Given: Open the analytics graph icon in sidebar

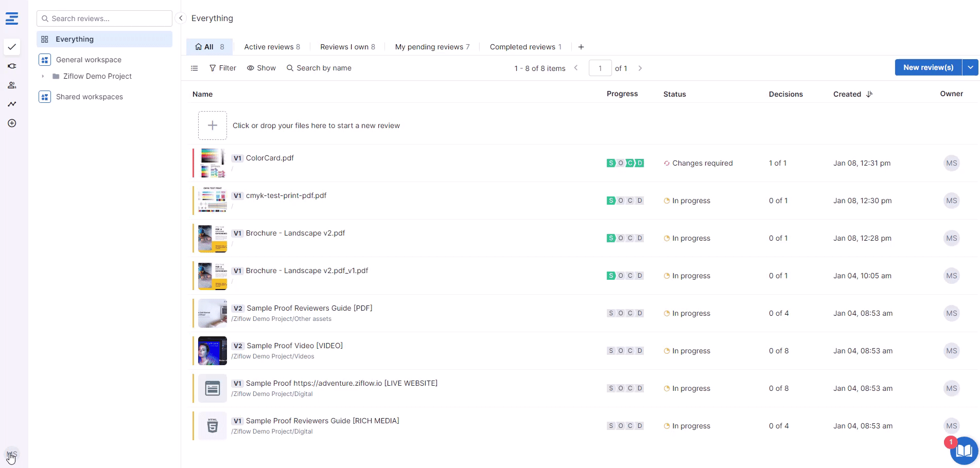Looking at the screenshot, I should [x=12, y=104].
